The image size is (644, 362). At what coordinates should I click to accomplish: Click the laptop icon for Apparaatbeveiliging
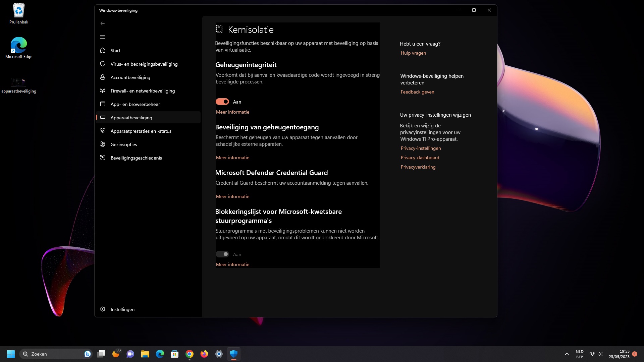click(x=103, y=117)
